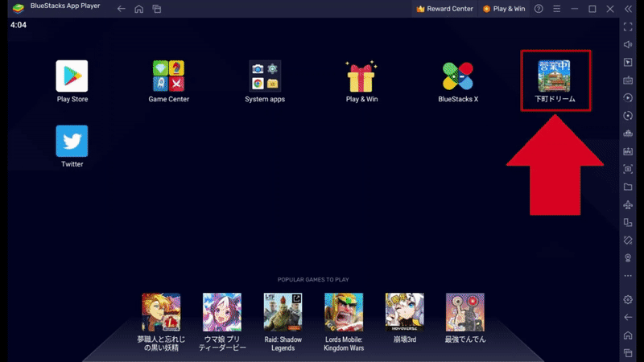Open the macro recorder play icon

pyautogui.click(x=628, y=98)
